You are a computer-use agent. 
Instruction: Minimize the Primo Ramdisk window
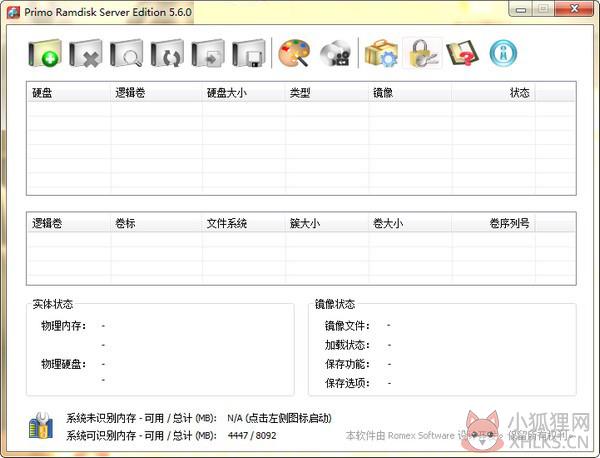[520, 9]
